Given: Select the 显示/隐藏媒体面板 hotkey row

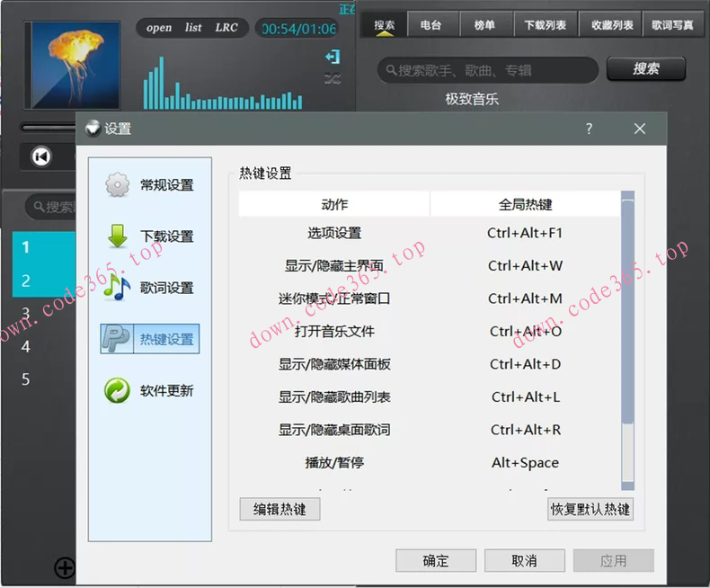Looking at the screenshot, I should click(x=430, y=364).
